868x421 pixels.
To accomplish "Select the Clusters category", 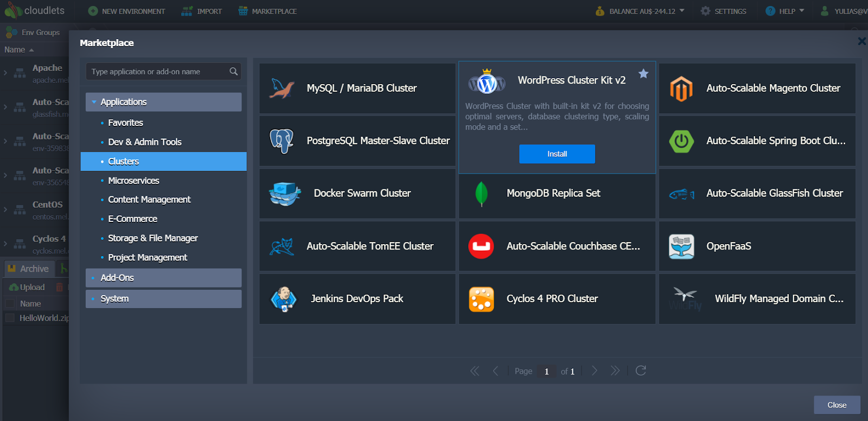I will click(163, 161).
